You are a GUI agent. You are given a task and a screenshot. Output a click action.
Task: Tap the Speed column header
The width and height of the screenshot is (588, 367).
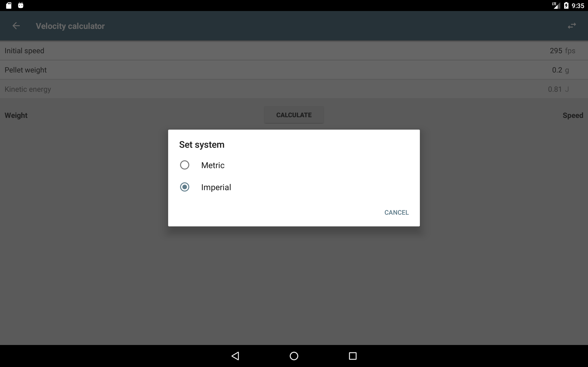pyautogui.click(x=573, y=115)
